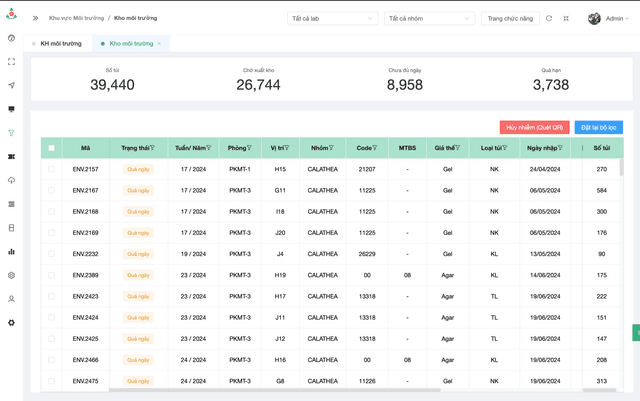Open the user profile sidebar icon
Viewport: 640px width, 401px height.
pyautogui.click(x=11, y=299)
